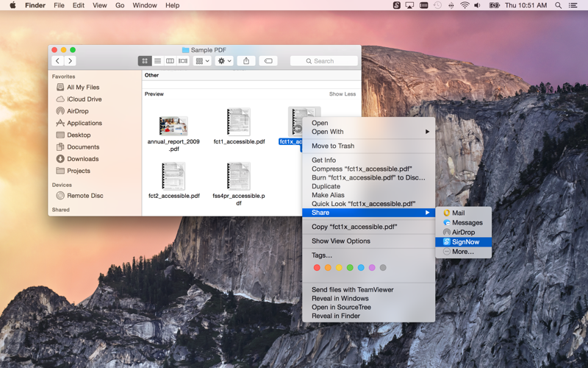Image resolution: width=588 pixels, height=368 pixels.
Task: Open the Arrange items dropdown
Action: point(202,61)
